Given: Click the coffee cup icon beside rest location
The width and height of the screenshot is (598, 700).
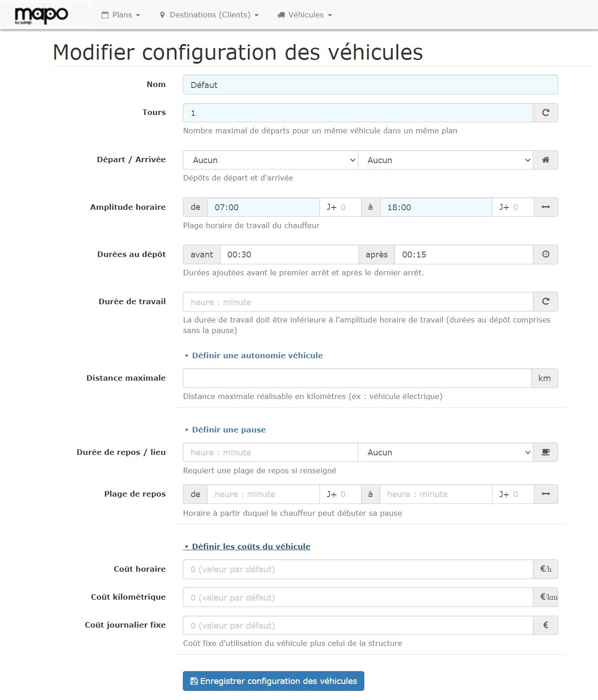Looking at the screenshot, I should 545,452.
